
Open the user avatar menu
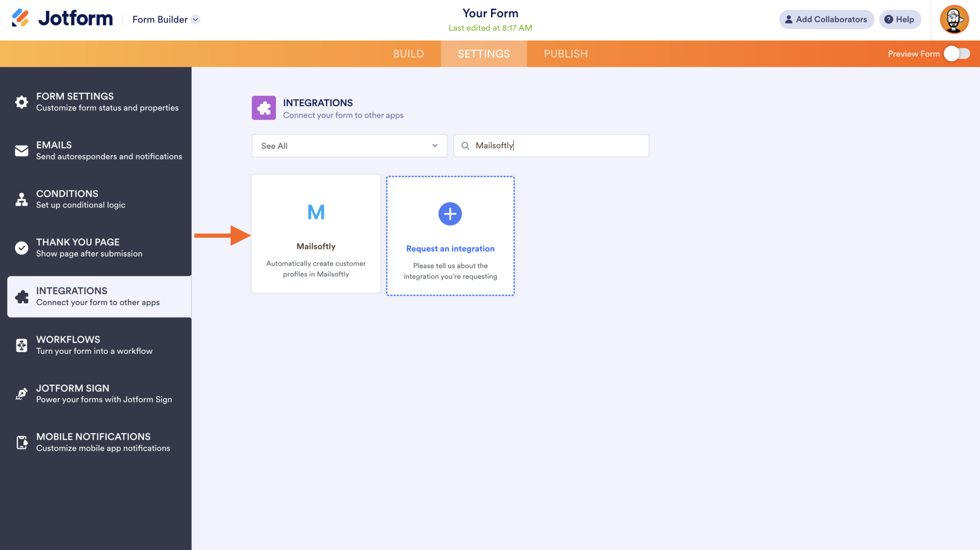954,20
